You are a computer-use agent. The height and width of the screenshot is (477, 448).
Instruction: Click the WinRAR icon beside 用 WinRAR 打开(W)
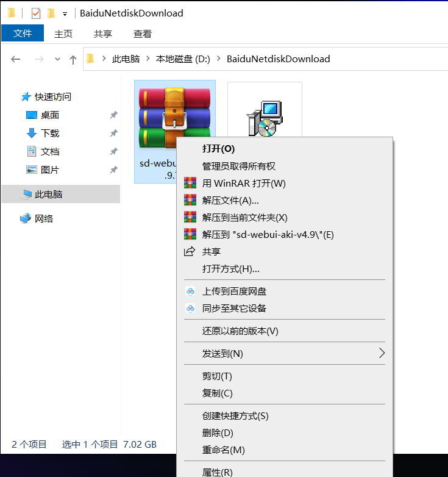click(190, 183)
